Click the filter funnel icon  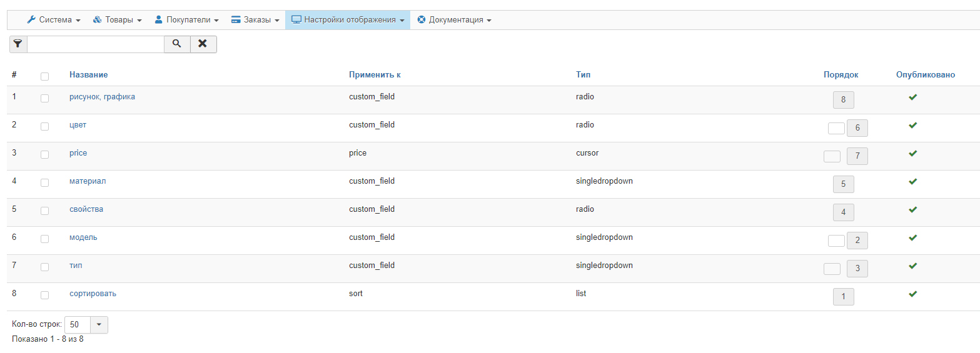(x=18, y=44)
